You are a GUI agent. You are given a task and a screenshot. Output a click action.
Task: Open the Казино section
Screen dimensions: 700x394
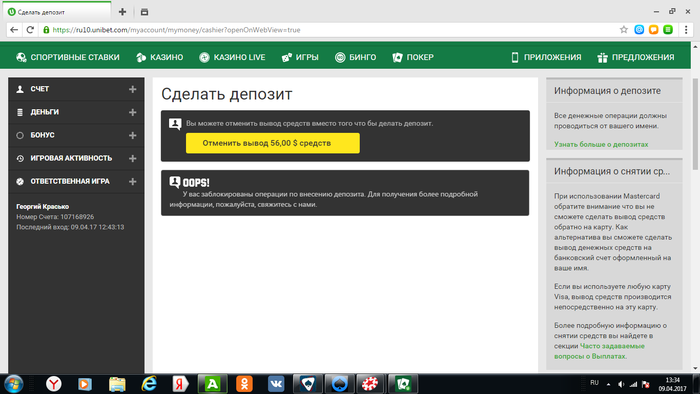[160, 57]
